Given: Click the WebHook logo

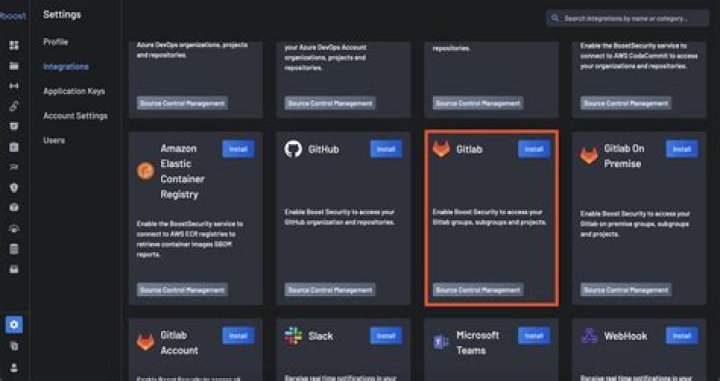Looking at the screenshot, I should (x=589, y=336).
